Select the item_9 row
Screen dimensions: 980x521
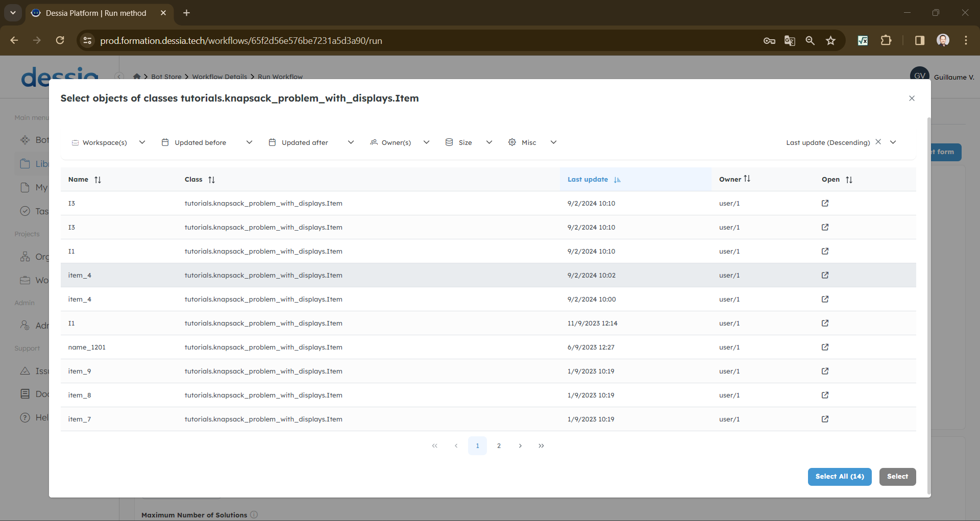pyautogui.click(x=488, y=371)
